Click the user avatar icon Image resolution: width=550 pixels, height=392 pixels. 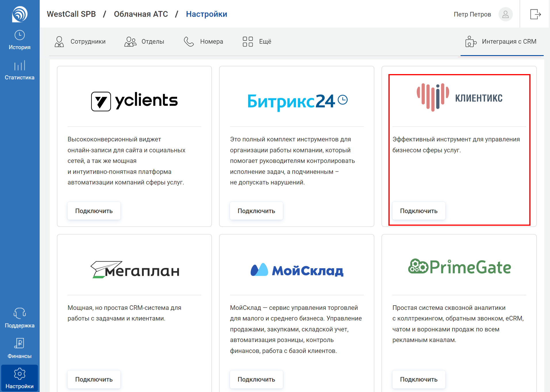click(505, 14)
